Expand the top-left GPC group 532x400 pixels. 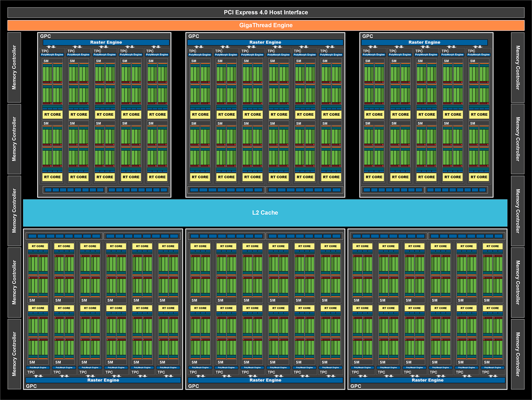click(x=46, y=36)
